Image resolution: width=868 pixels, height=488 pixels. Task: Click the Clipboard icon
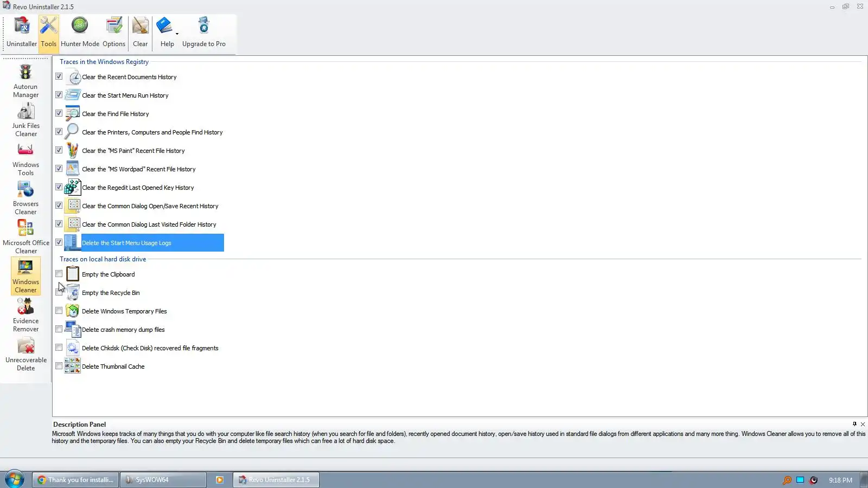pos(73,274)
